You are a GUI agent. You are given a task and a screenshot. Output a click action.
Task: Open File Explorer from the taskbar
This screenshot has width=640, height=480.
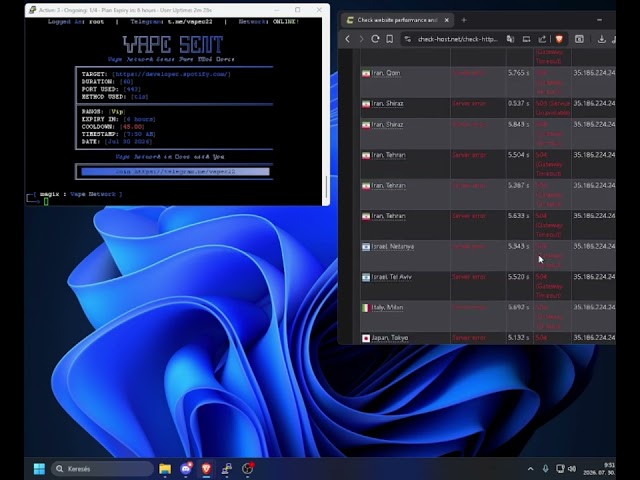[165, 469]
